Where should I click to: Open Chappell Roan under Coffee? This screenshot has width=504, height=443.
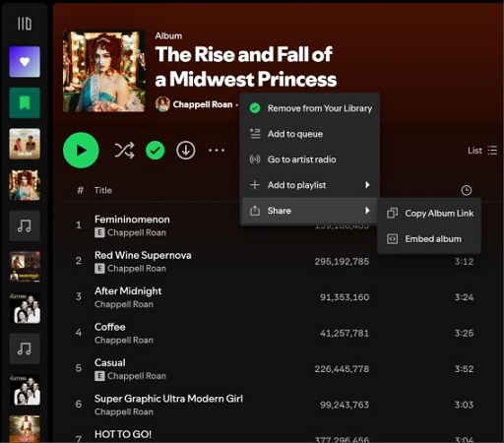[x=124, y=340]
